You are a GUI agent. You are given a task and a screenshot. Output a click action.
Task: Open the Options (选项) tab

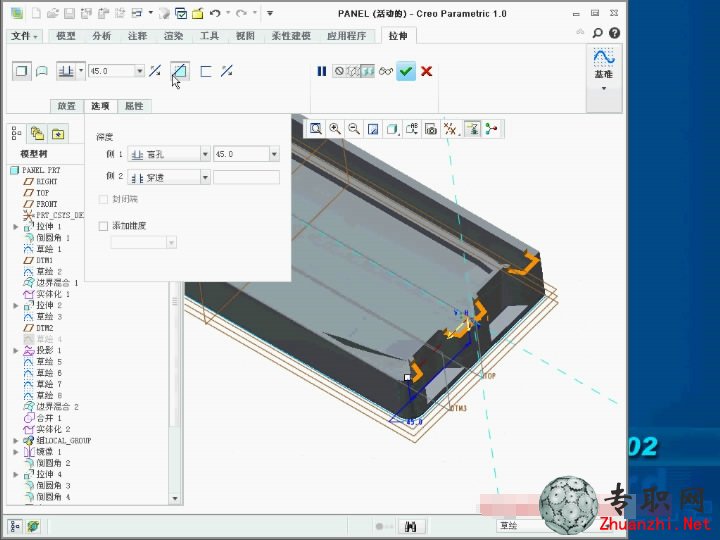pos(100,106)
